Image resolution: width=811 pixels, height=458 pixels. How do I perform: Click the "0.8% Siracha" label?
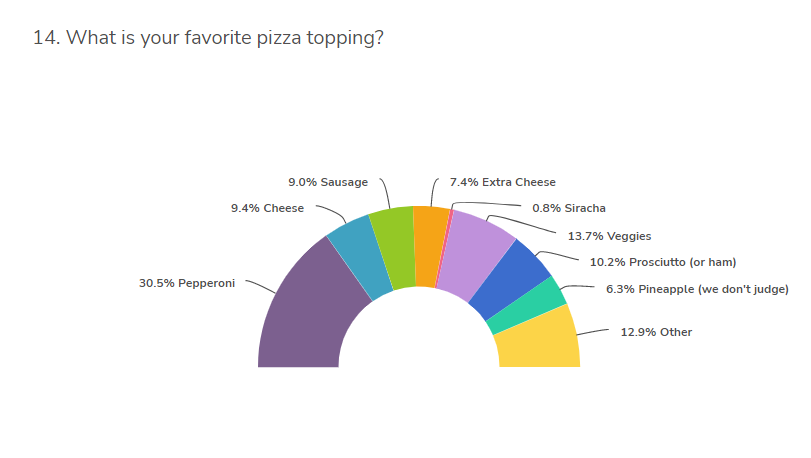[x=569, y=208]
